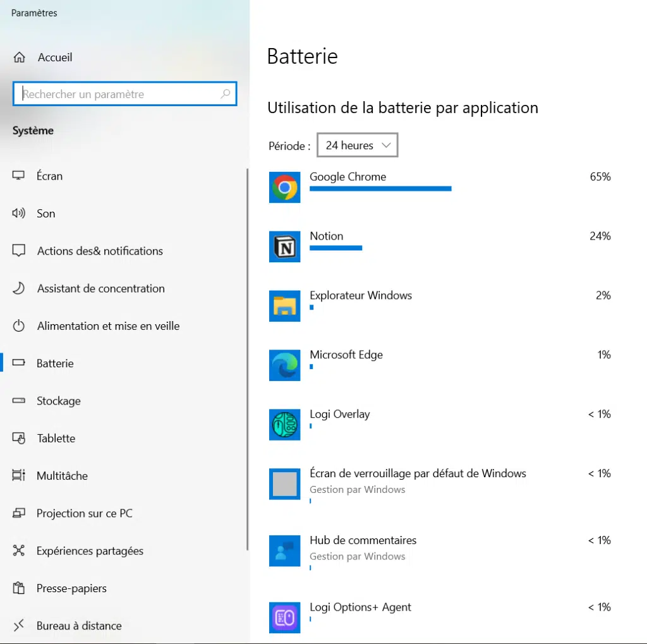The image size is (647, 644).
Task: Click the Explorateur Windows folder icon
Action: point(285,306)
